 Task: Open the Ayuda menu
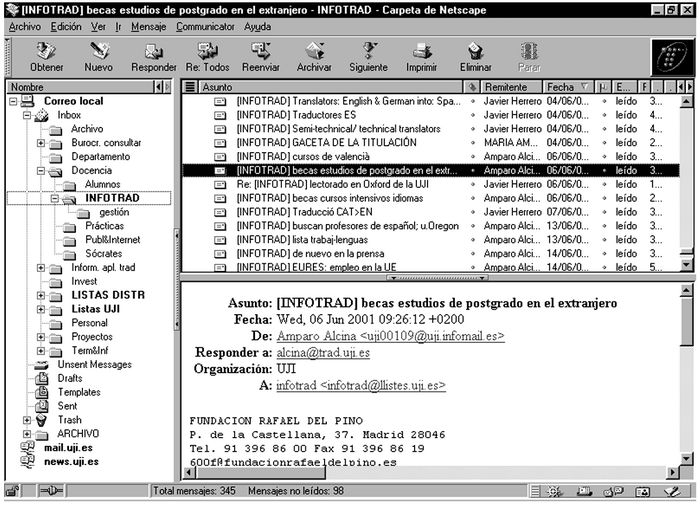pos(257,27)
